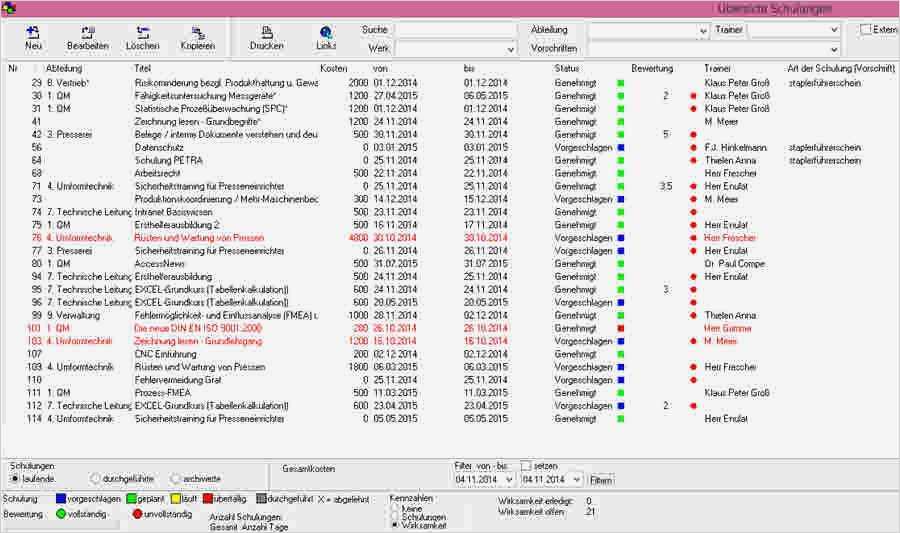Viewport: 900px width, 533px height.
Task: Select the 'durchgeführte' radio button
Action: point(95,478)
